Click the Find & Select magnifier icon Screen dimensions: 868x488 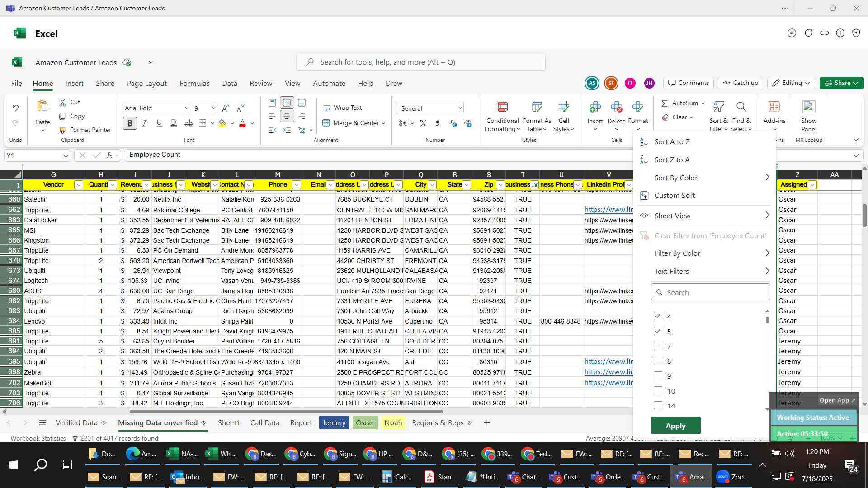741,107
